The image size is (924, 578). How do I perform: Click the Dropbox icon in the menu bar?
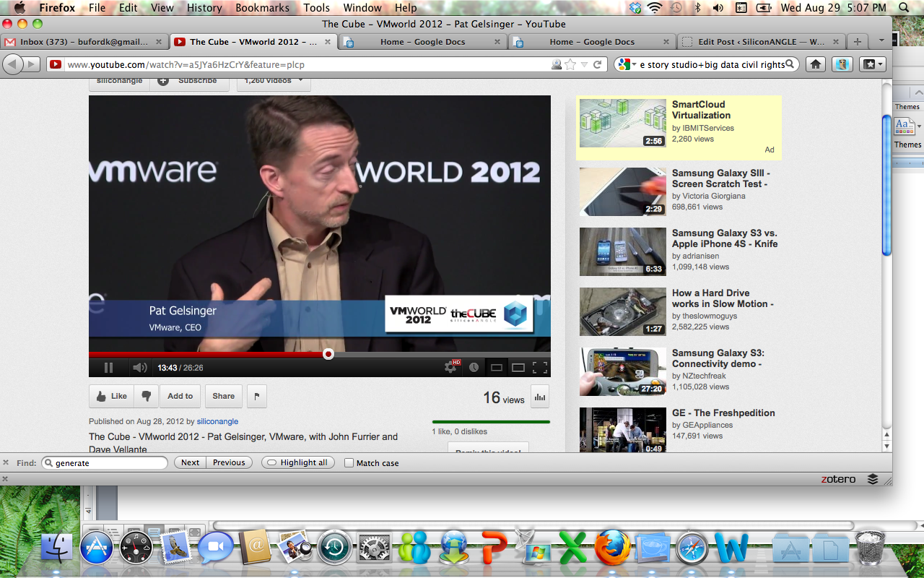point(635,8)
